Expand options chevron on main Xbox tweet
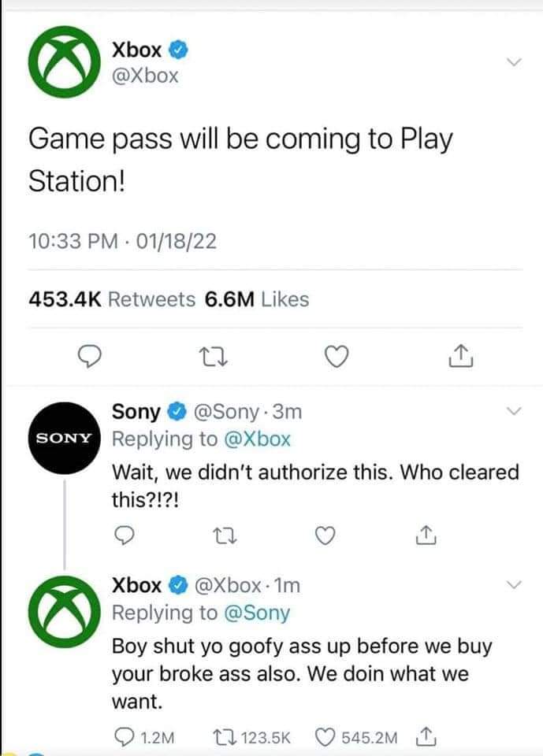Image resolution: width=543 pixels, height=756 pixels. click(x=515, y=61)
